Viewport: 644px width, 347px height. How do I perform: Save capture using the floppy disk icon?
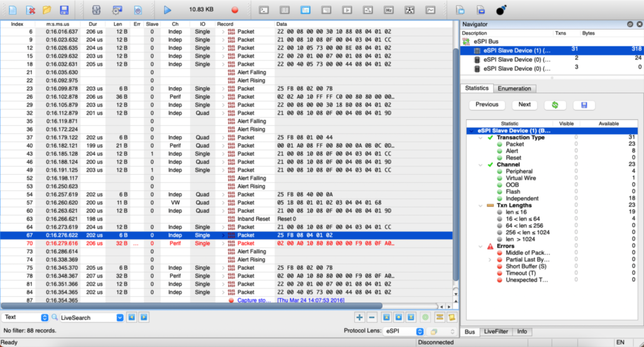click(x=64, y=10)
